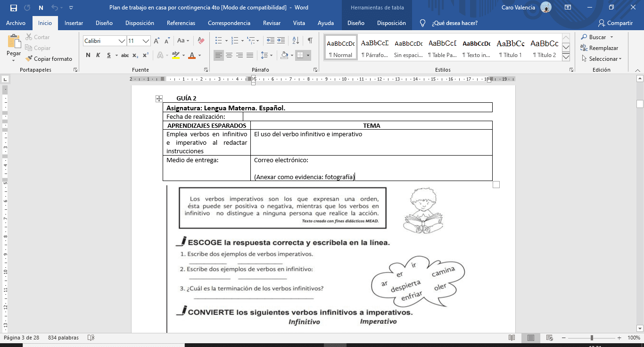Open the borders dropdown arrow
This screenshot has width=644, height=347.
tap(308, 56)
